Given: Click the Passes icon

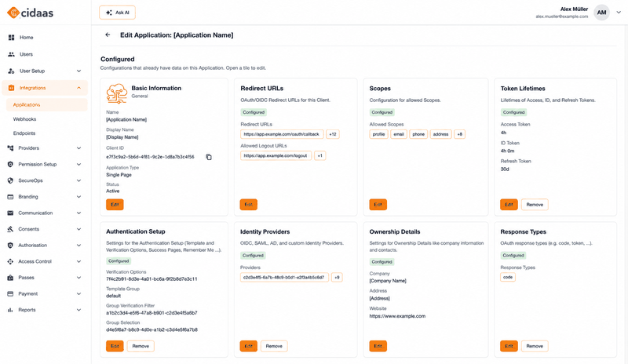Looking at the screenshot, I should point(10,278).
